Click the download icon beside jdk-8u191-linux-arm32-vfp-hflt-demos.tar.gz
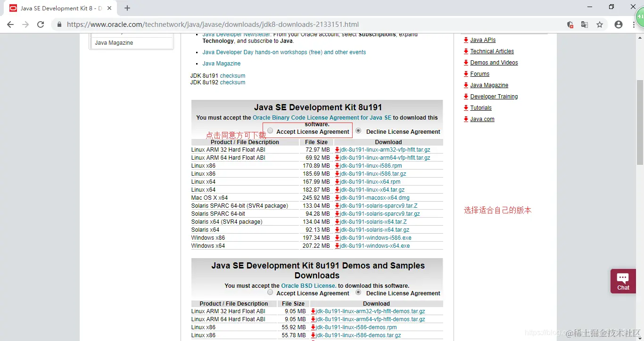This screenshot has width=644, height=341. [x=314, y=311]
